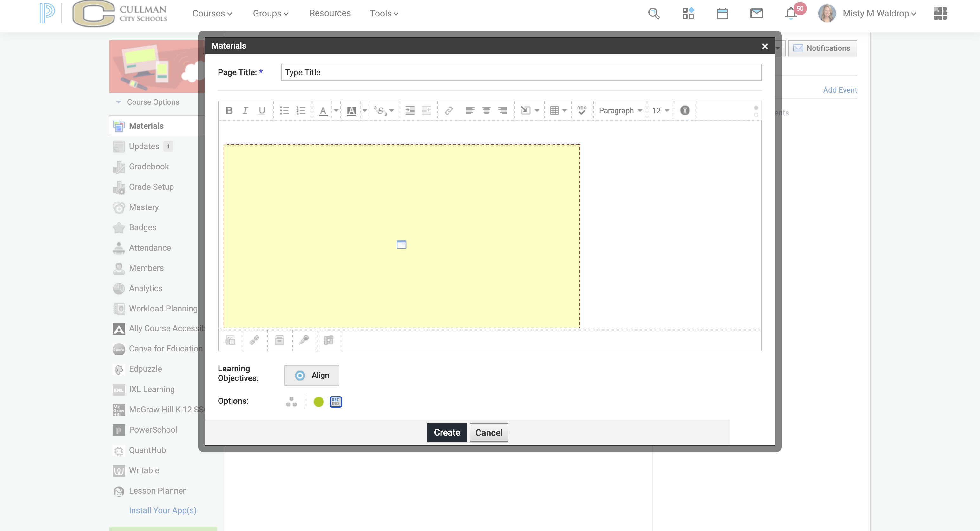Align text to the right
980x531 pixels.
coord(503,111)
